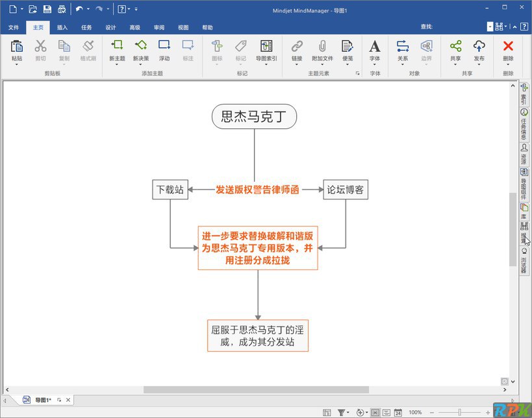
Task: Collapse the ribbon with the up chevron
Action: point(514,27)
